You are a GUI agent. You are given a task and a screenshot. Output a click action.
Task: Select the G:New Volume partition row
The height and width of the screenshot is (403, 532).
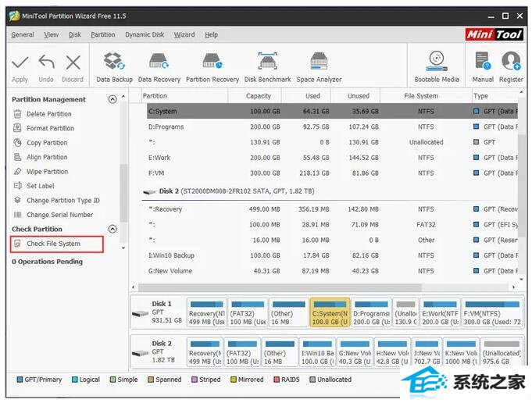click(333, 271)
